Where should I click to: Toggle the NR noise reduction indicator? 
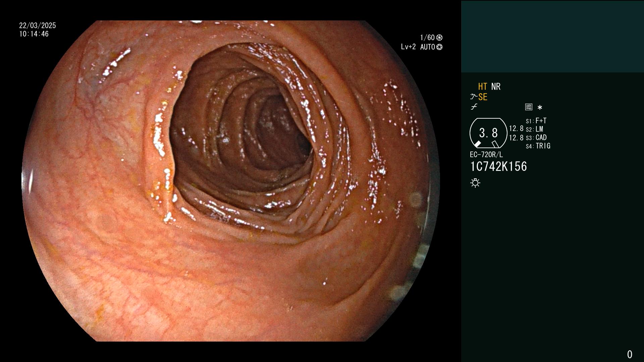pos(496,86)
